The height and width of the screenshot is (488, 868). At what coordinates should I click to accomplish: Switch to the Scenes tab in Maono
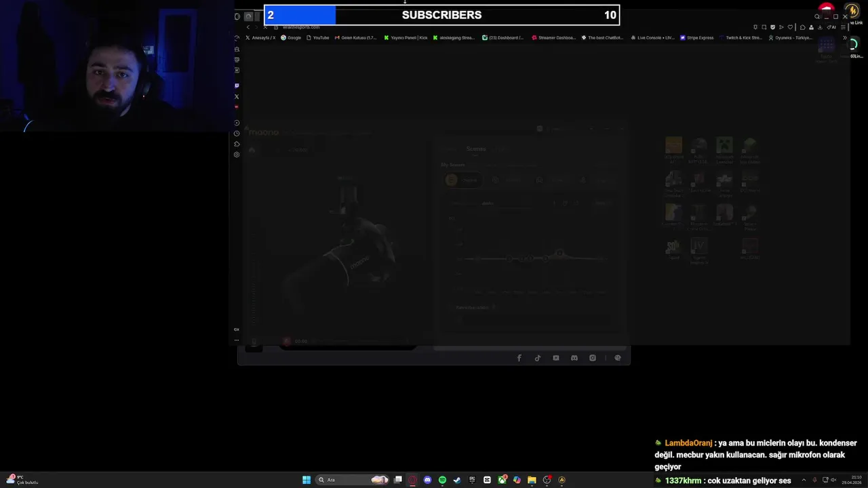click(476, 149)
